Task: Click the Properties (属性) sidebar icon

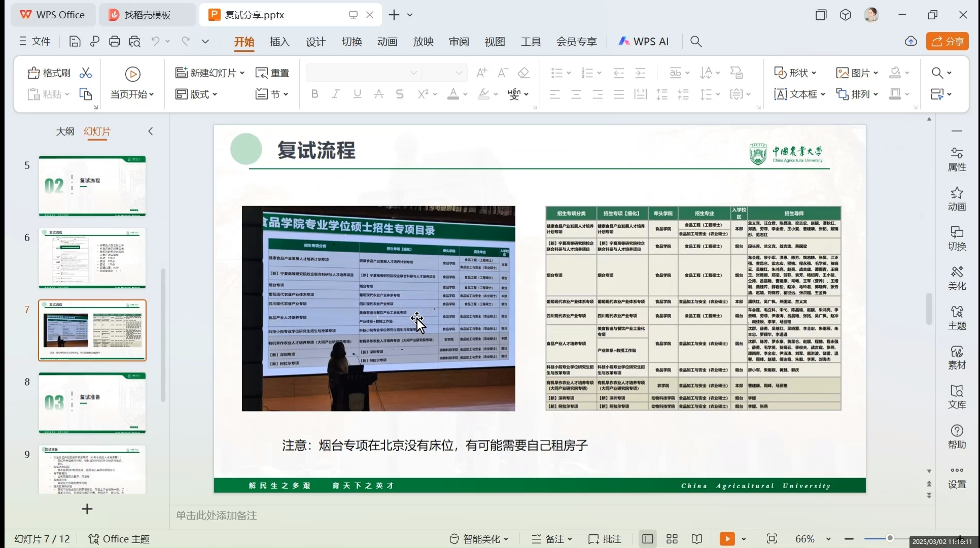Action: pos(957,159)
